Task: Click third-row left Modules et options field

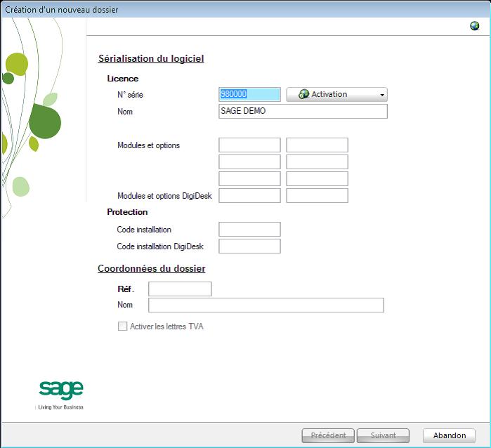Action: (249, 179)
